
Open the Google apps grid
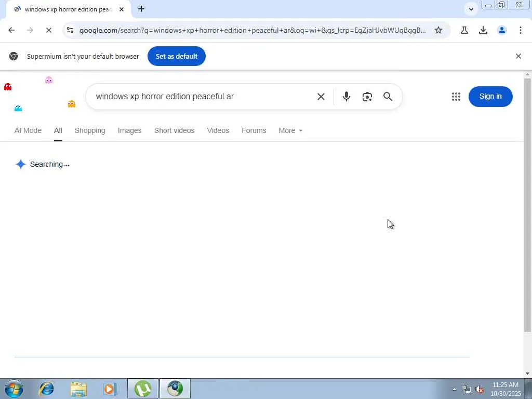pos(456,97)
